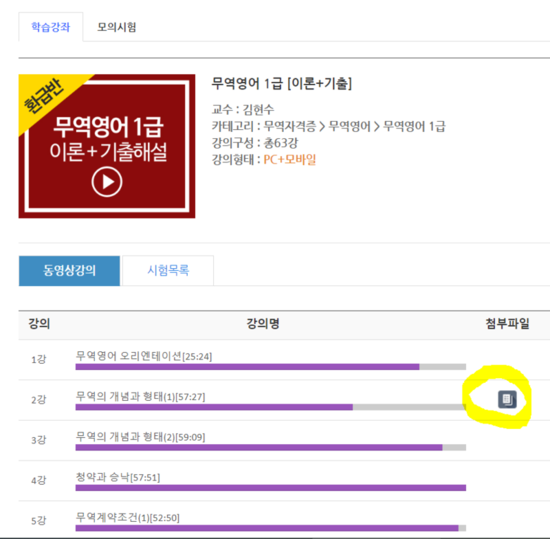Click the 3강 row number
This screenshot has height=539, width=550.
[39, 440]
